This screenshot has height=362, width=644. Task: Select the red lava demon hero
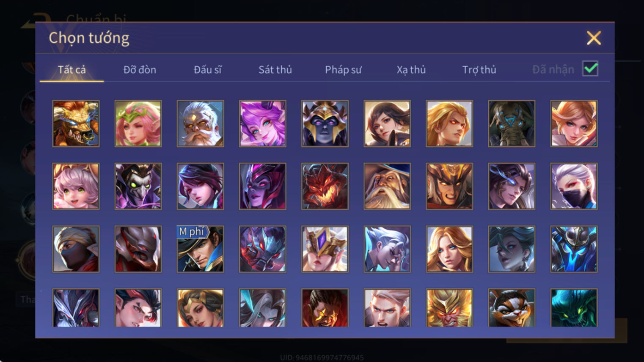[x=325, y=186]
